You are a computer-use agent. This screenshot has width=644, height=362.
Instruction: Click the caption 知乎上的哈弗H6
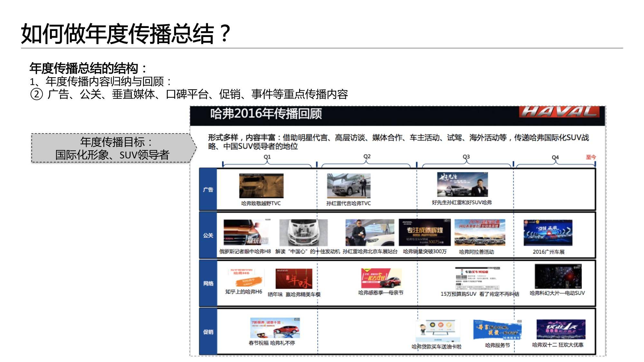click(243, 292)
